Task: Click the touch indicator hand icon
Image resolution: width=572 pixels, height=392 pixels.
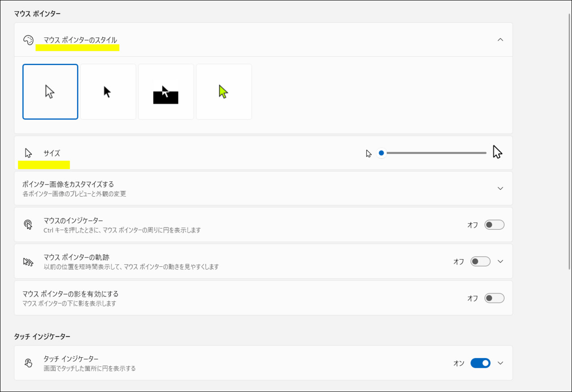Action: (28, 363)
